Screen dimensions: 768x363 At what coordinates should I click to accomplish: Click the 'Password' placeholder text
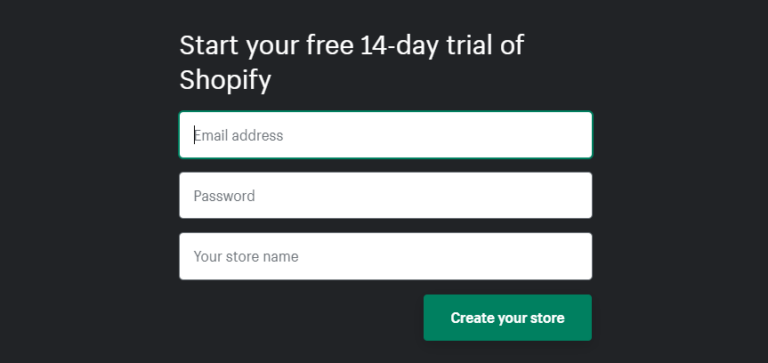coord(224,196)
